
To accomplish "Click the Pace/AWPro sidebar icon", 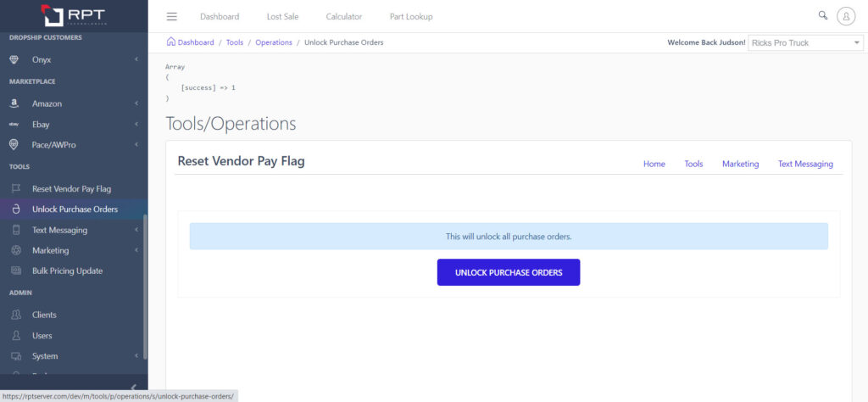I will pyautogui.click(x=15, y=144).
